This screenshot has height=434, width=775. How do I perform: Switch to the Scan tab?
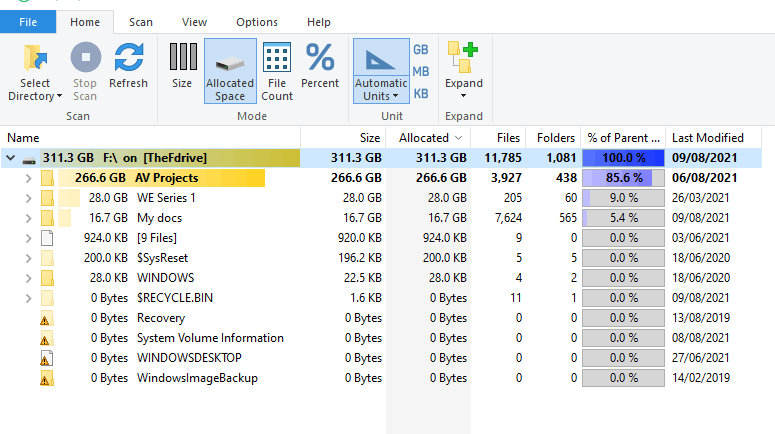141,22
